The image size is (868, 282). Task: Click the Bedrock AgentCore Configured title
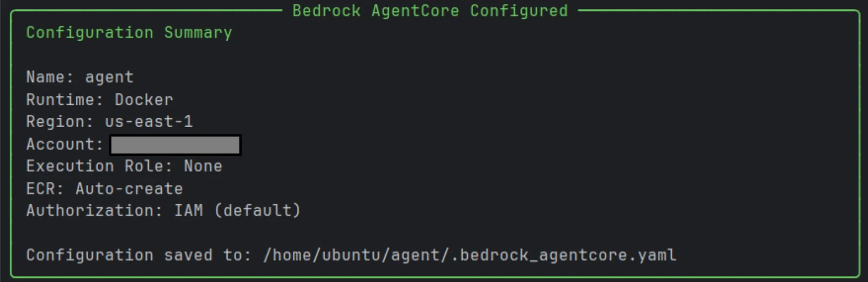[x=430, y=11]
